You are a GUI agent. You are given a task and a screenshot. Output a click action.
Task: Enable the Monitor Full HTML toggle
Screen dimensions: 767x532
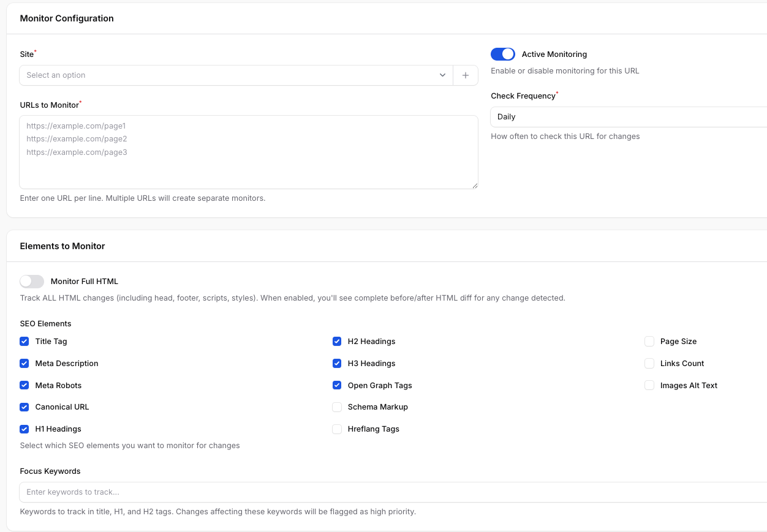pos(32,282)
